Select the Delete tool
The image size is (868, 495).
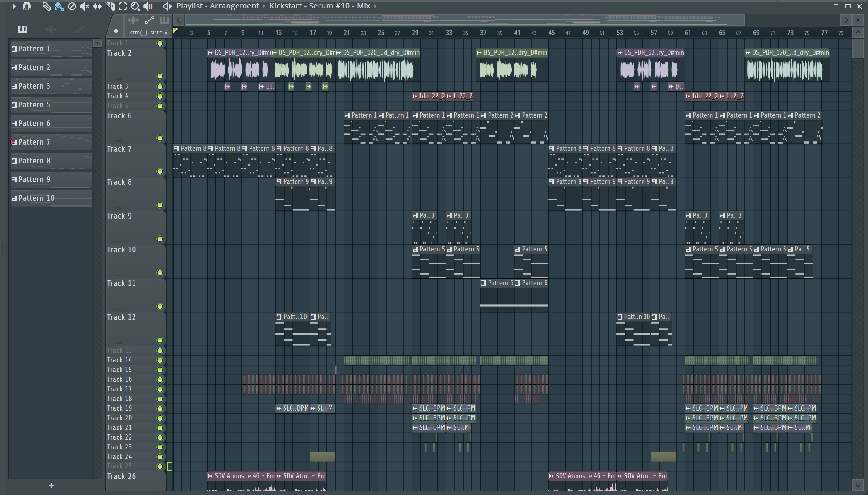72,6
